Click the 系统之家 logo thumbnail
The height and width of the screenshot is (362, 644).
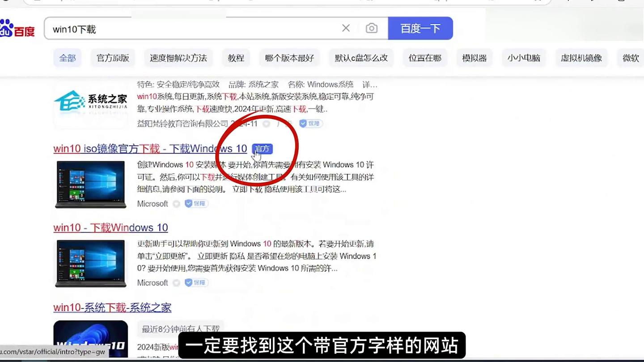click(x=91, y=103)
